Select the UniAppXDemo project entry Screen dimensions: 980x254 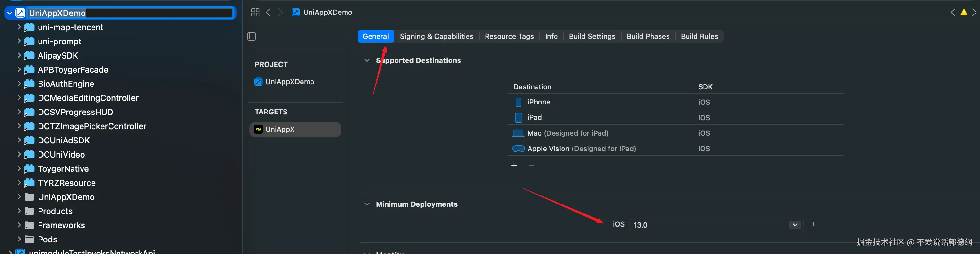[x=289, y=82]
